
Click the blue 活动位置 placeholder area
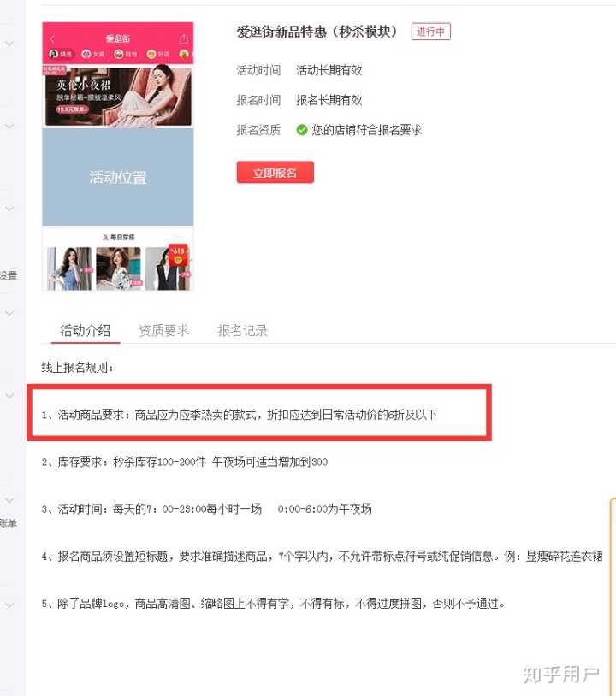tap(118, 177)
